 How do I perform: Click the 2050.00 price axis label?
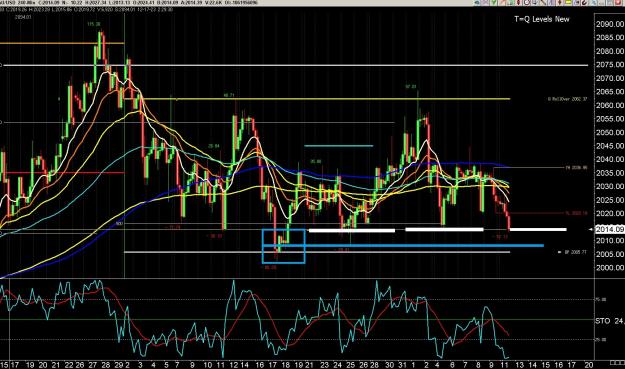[610, 132]
